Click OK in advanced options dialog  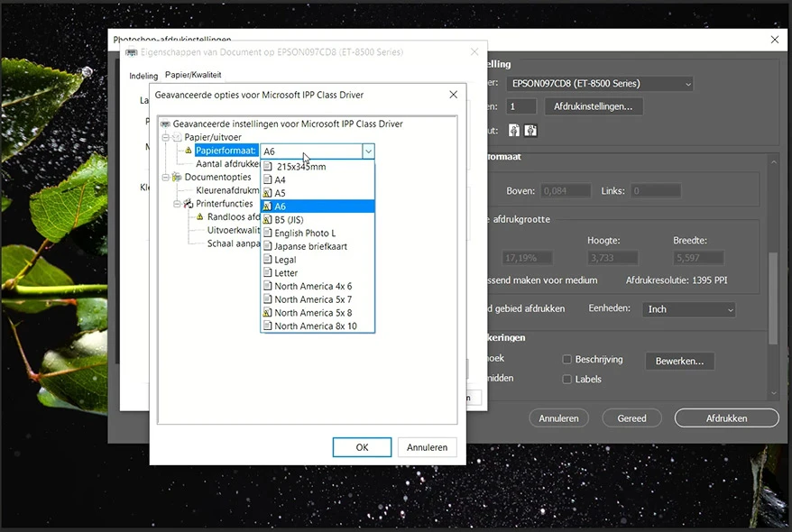362,447
